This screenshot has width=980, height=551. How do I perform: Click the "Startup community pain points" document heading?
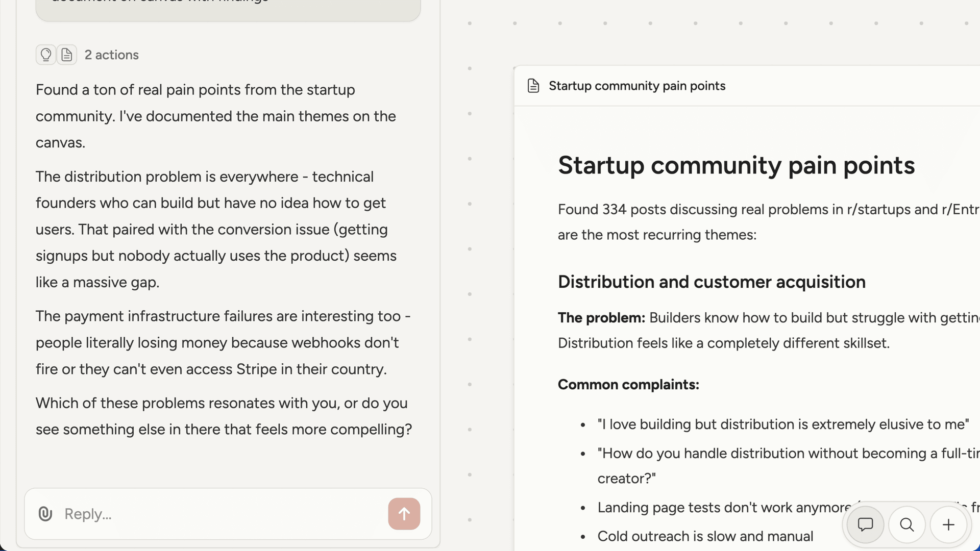(736, 165)
